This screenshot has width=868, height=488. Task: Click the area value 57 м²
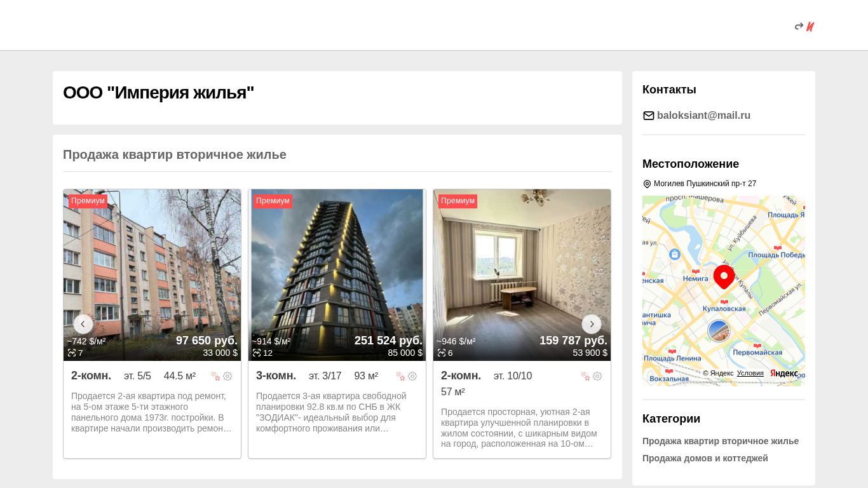point(453,392)
